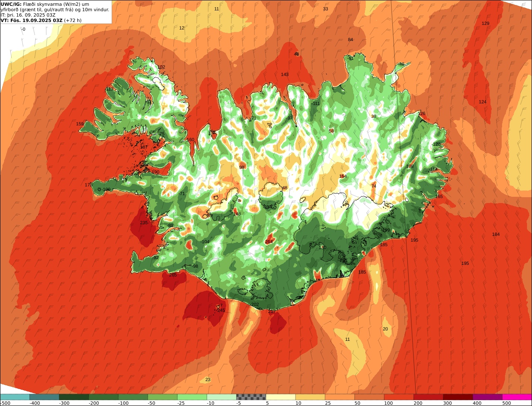
Task: Select the '23' value near the bottom edge
Action: coord(208,380)
